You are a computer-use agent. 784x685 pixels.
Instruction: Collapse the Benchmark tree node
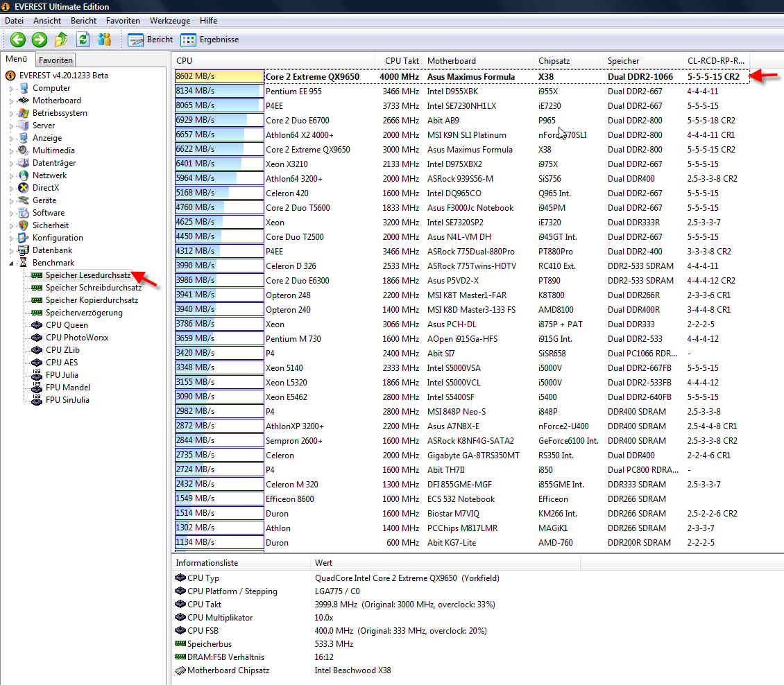click(12, 263)
